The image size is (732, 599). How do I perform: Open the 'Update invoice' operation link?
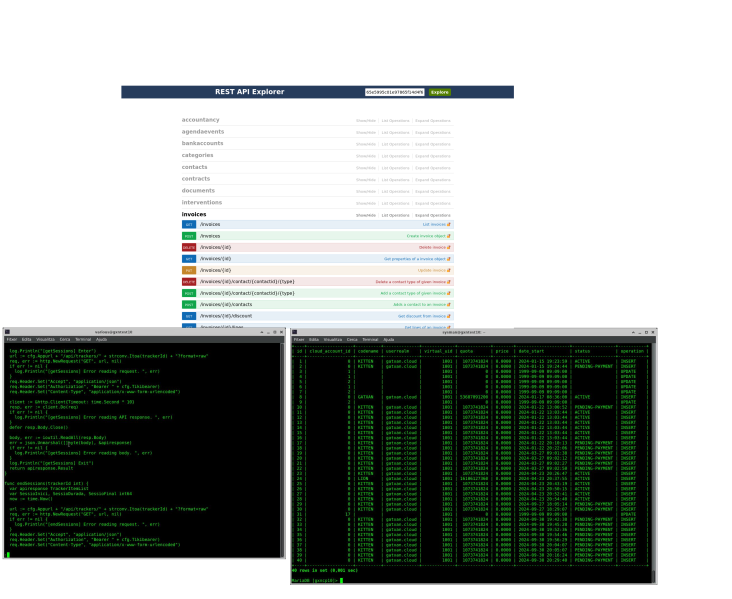point(432,270)
